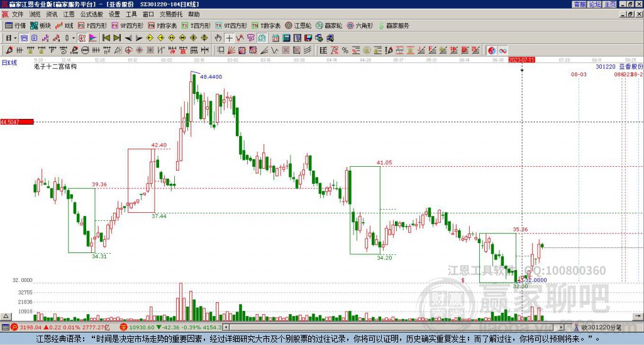
Task: Open the 工具 menu
Action: pyautogui.click(x=131, y=14)
